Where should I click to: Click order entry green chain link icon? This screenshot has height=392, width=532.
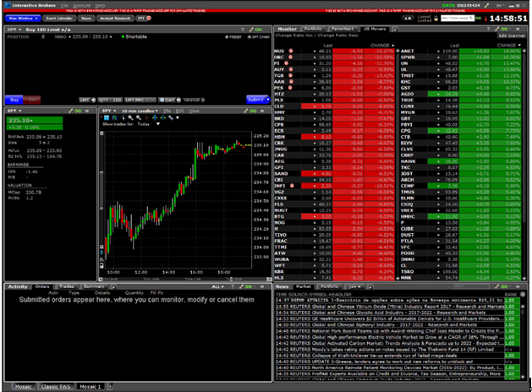click(x=259, y=30)
